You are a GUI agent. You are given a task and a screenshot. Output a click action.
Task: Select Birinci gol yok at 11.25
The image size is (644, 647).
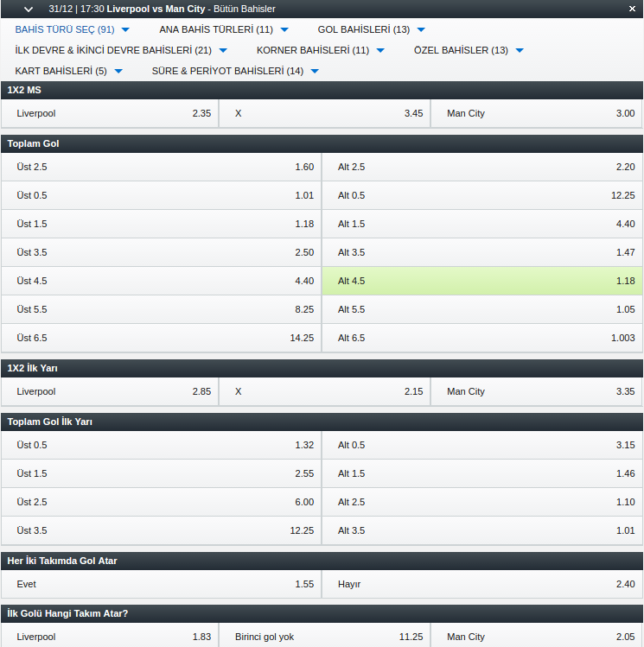(325, 637)
